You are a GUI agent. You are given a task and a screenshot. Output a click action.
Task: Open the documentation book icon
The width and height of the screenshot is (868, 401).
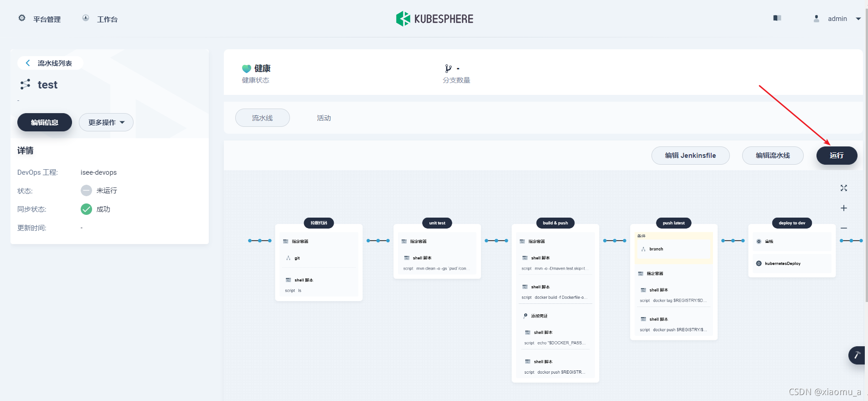tap(777, 18)
